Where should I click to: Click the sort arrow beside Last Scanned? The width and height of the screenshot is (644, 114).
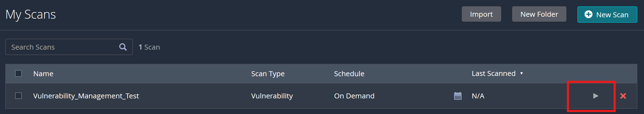pyautogui.click(x=522, y=73)
